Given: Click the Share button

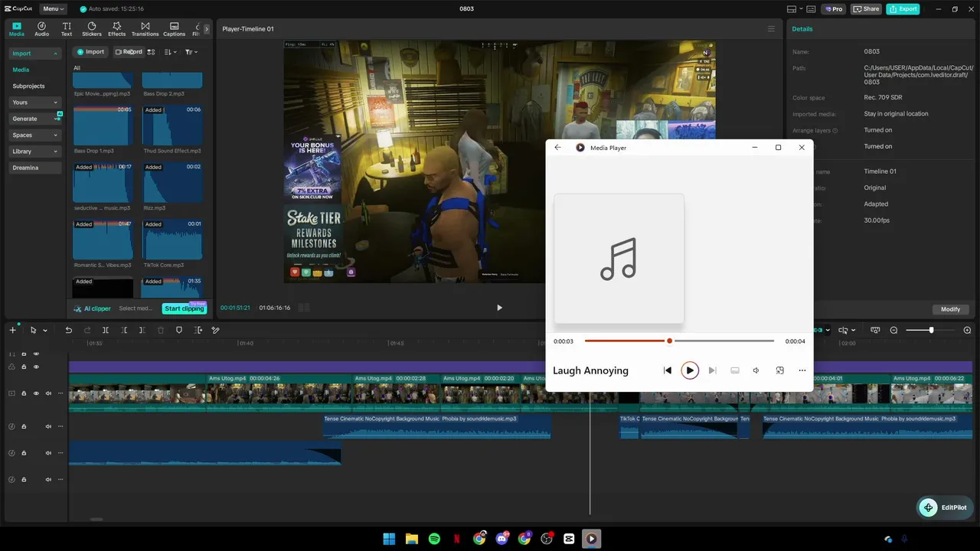Looking at the screenshot, I should 866,9.
